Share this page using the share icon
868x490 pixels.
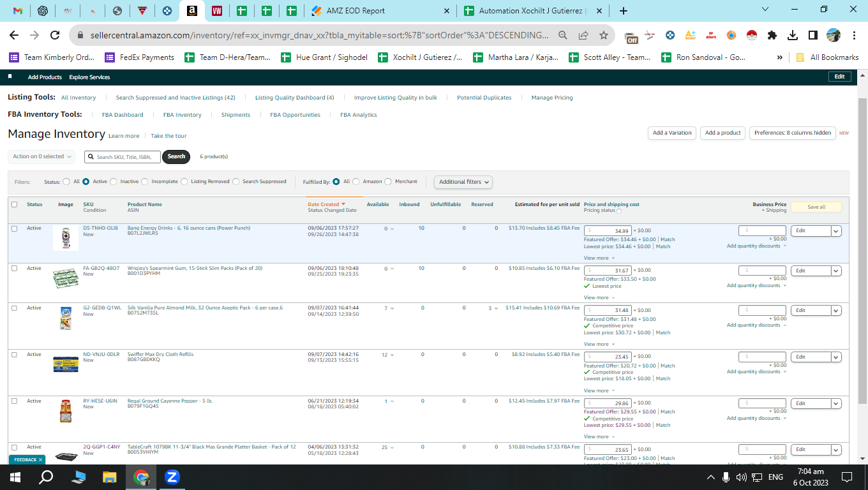coord(583,35)
